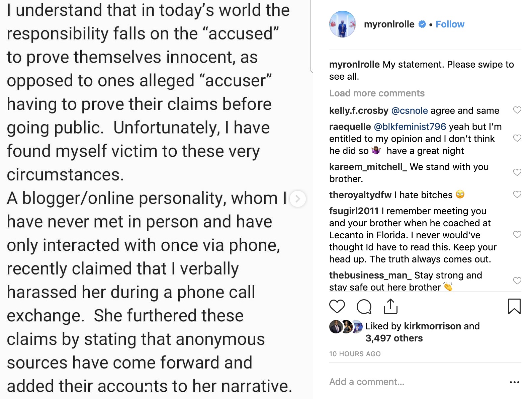The image size is (532, 399).
Task: Like raequelle's comment
Action: click(x=517, y=138)
